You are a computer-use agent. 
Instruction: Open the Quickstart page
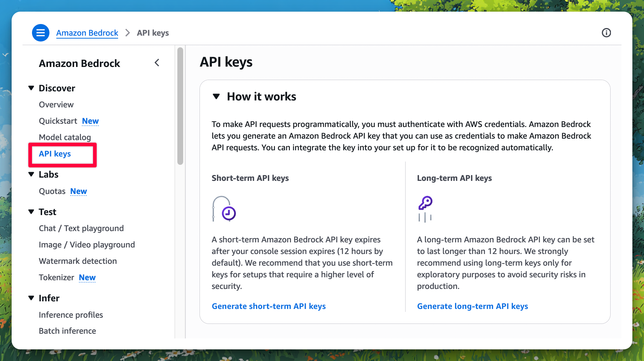coord(58,121)
